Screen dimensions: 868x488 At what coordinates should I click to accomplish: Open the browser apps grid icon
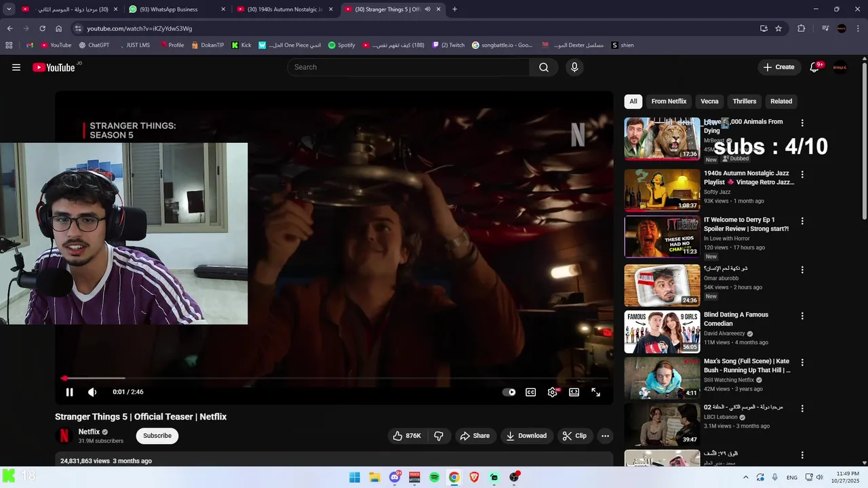click(9, 45)
